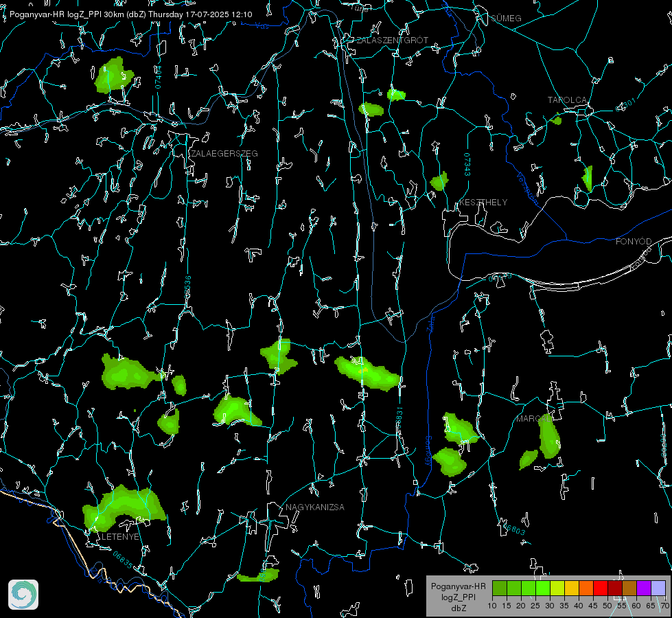Select the 15-20 dBZ green swatch
This screenshot has height=618, width=672.
(514, 588)
